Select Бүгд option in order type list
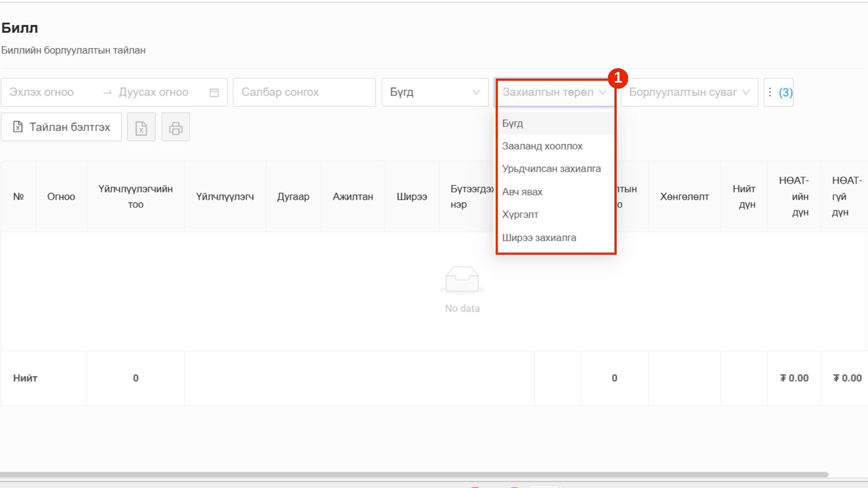 [x=513, y=123]
